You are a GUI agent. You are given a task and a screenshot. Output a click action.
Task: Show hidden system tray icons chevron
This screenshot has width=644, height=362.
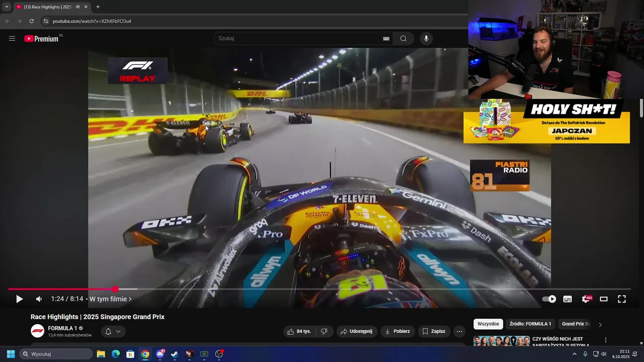(x=575, y=354)
